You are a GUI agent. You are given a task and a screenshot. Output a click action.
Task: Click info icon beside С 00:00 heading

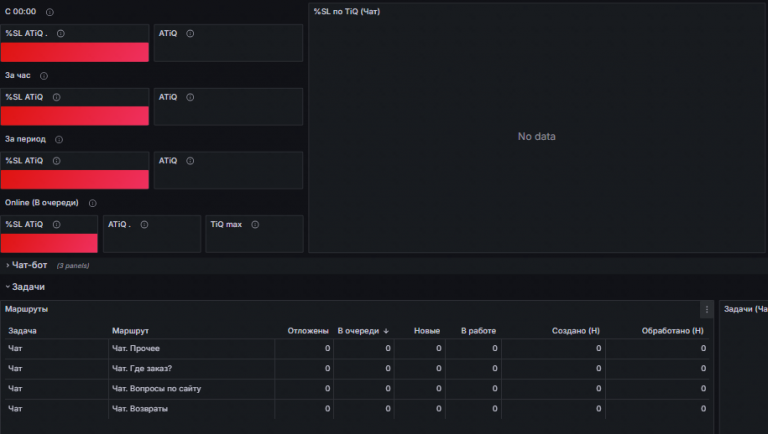point(49,12)
